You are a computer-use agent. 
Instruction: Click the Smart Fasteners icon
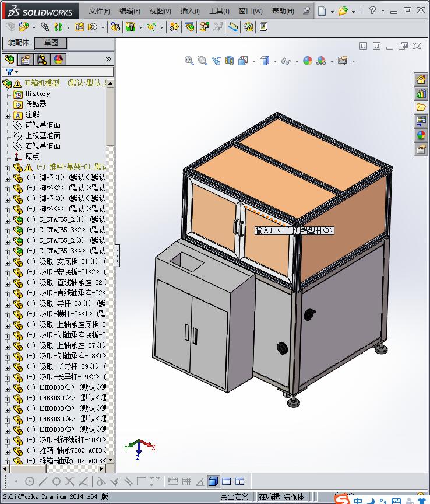pos(79,27)
